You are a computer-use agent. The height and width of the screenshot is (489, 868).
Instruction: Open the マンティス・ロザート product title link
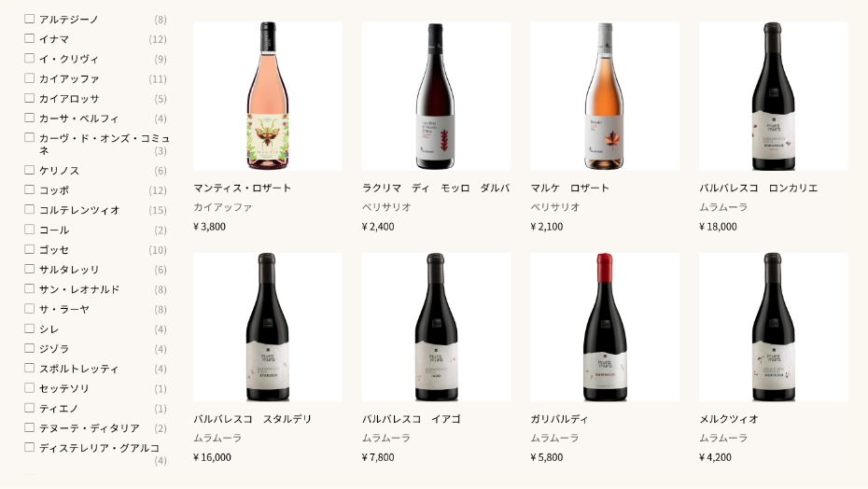[x=242, y=189]
